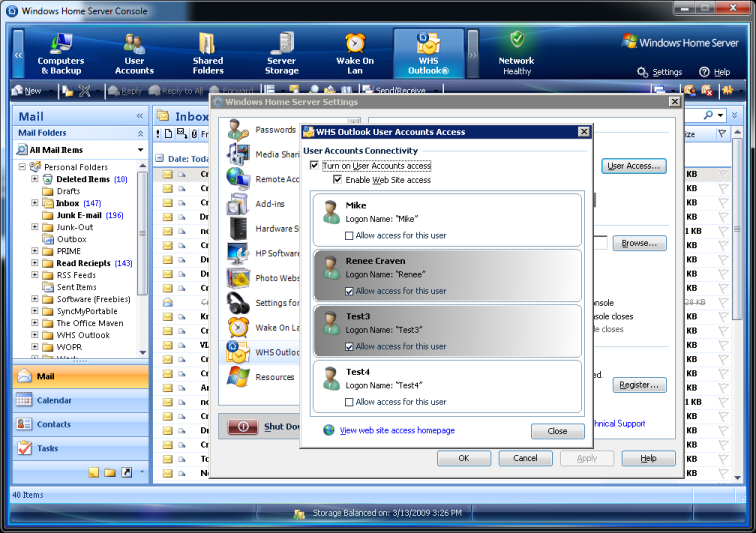Select the Junk E-mail folder
Viewport: 756px width, 533px height.
[x=79, y=215]
